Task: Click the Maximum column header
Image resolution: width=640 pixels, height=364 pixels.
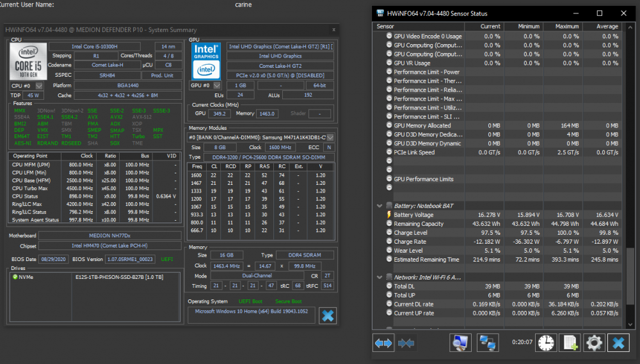Action: tap(562, 26)
